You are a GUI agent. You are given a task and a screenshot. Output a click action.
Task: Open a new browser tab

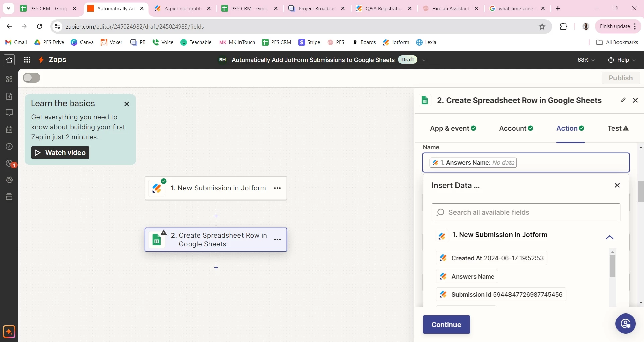[558, 9]
